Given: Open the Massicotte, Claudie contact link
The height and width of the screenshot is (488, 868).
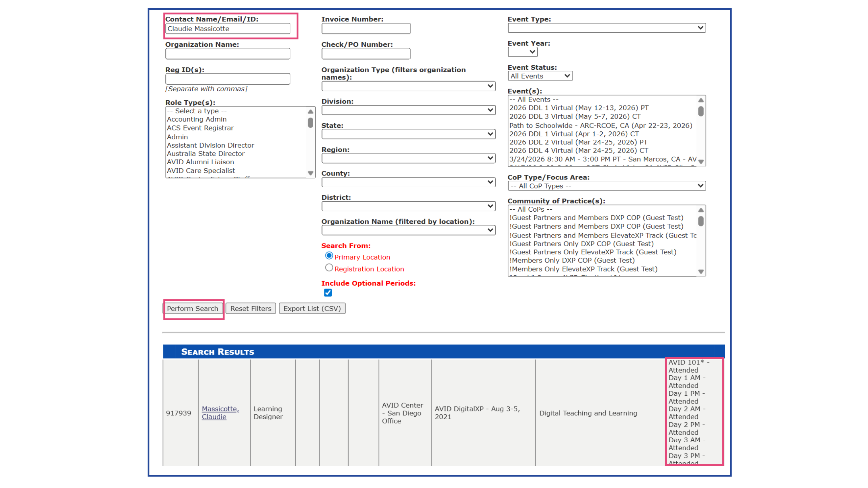Looking at the screenshot, I should point(220,413).
